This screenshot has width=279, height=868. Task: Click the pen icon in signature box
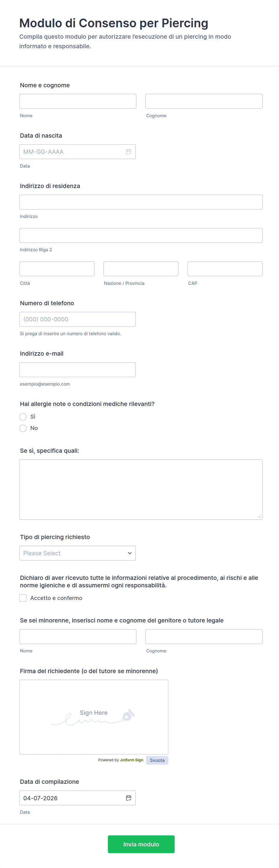128,715
